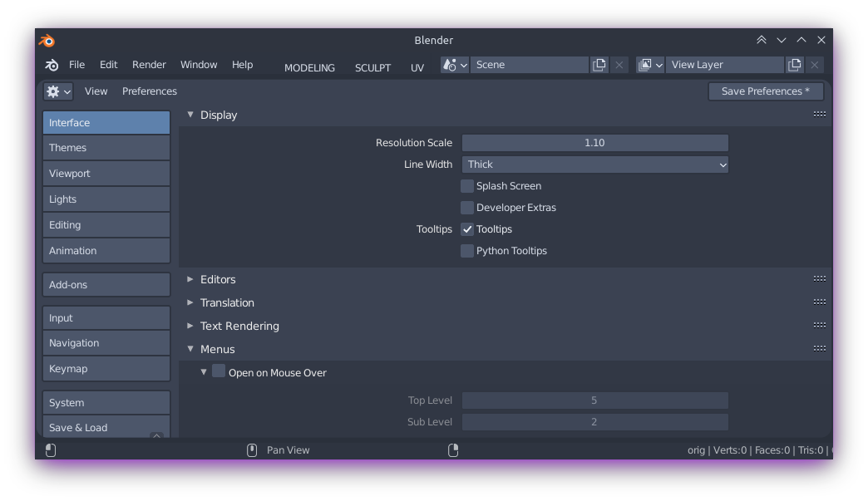The width and height of the screenshot is (868, 501).
Task: Expand the Editors panel
Action: 190,279
